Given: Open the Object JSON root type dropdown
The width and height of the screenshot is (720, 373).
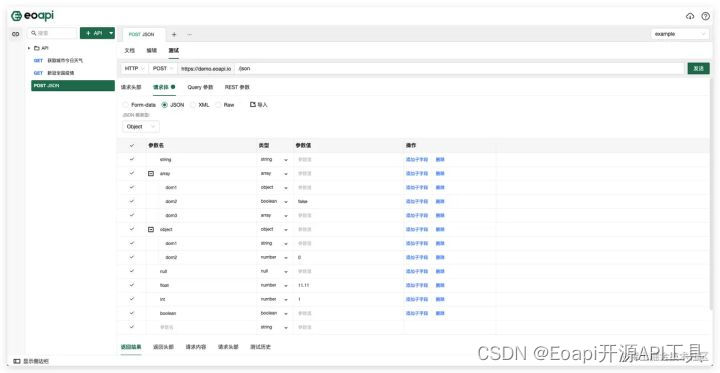Looking at the screenshot, I should tap(141, 126).
